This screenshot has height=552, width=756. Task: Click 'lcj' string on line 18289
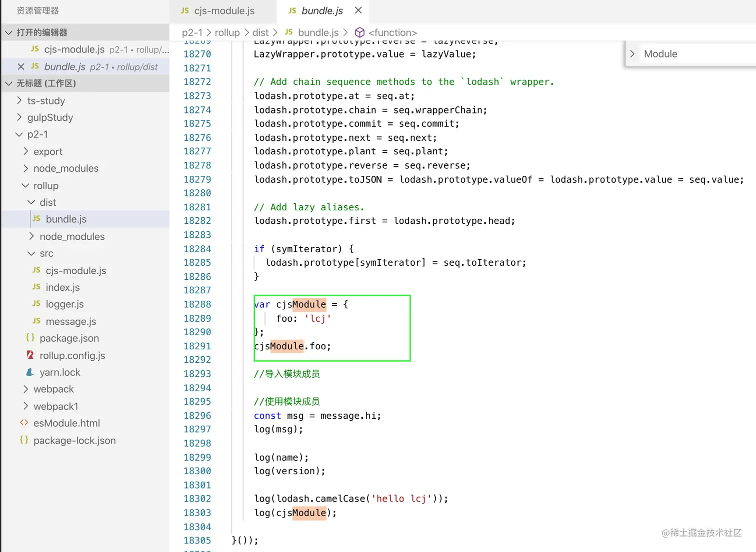coord(318,318)
